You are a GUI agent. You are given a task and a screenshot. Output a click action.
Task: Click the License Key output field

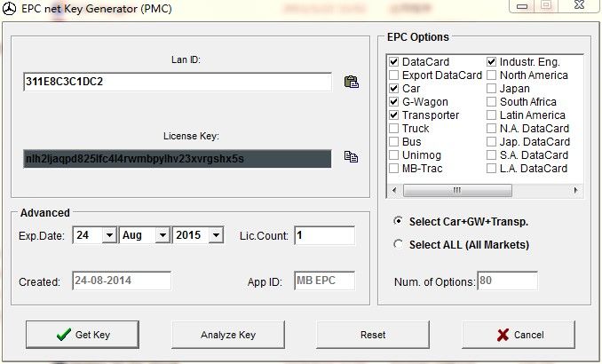point(178,159)
